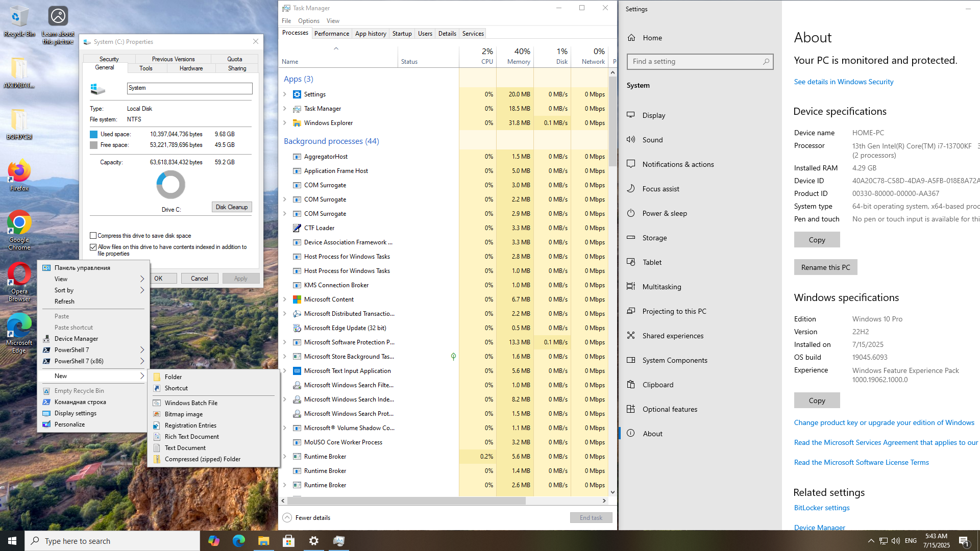
Task: Collapse Task Manager with Fewer details
Action: pos(306,518)
